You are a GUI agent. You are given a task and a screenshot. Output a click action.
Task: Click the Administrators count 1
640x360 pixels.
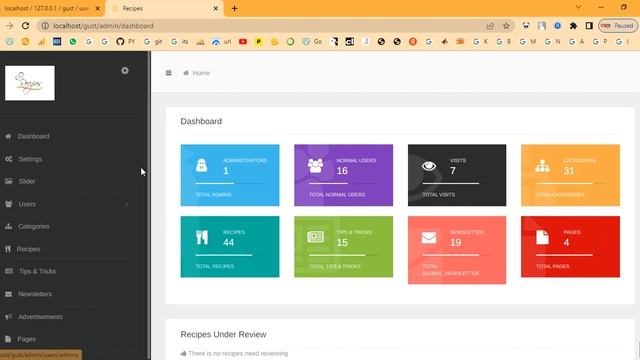[226, 171]
